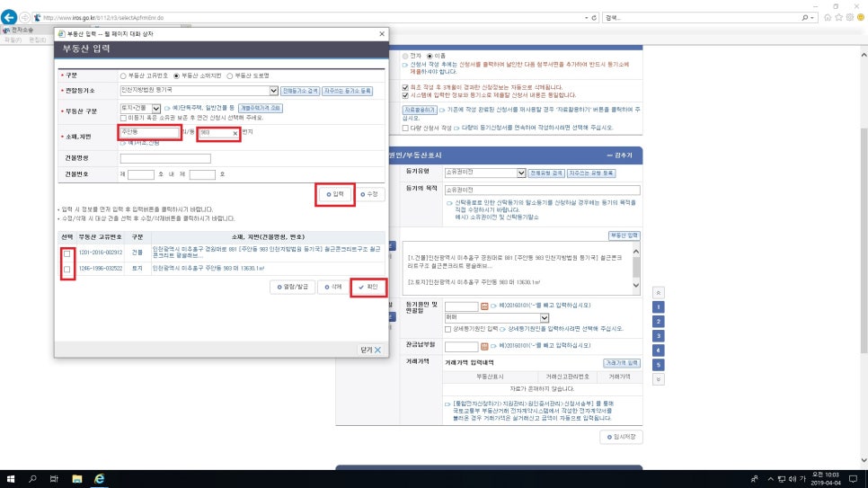Screen dimensions: 868x488
Task: Open the 매매 cause dropdown
Action: 545,318
